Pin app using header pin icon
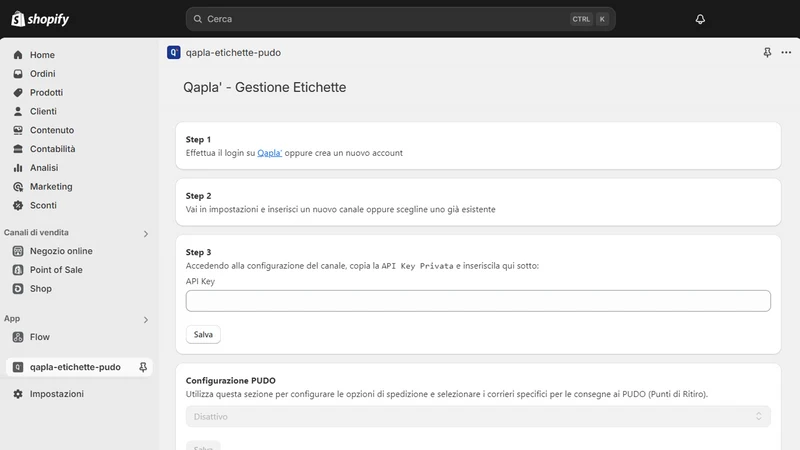The height and width of the screenshot is (450, 800). [767, 53]
